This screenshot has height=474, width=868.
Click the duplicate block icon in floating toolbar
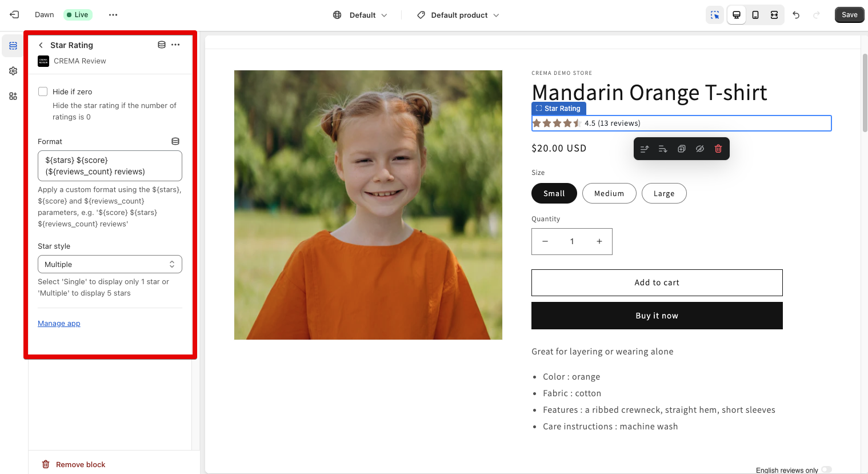pos(681,149)
